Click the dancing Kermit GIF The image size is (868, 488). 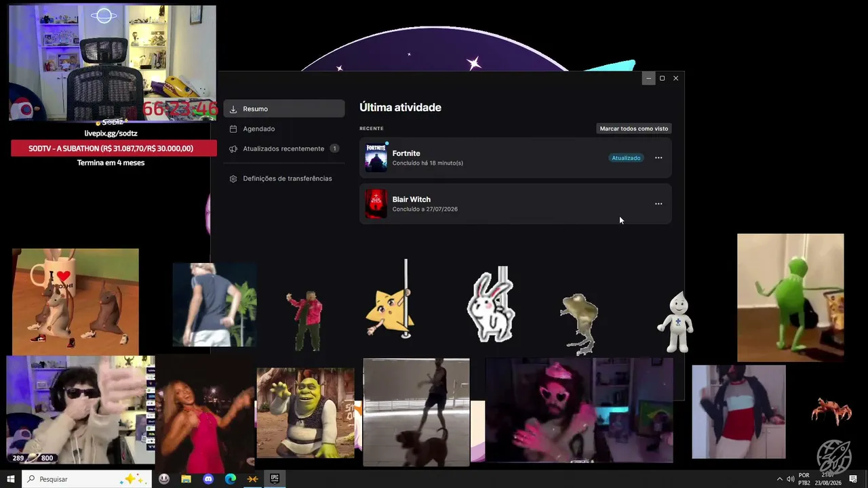tap(791, 298)
